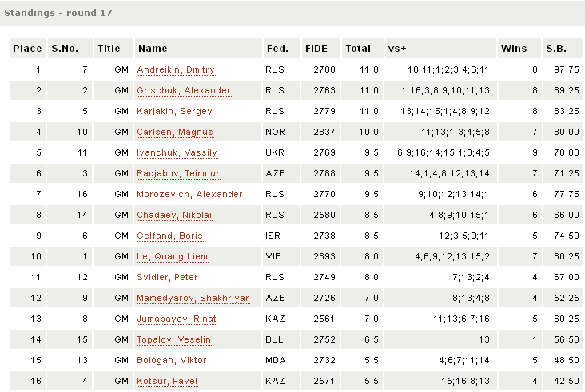This screenshot has width=585, height=392.
Task: Click Morozevich, Alexander name link
Action: tap(189, 195)
